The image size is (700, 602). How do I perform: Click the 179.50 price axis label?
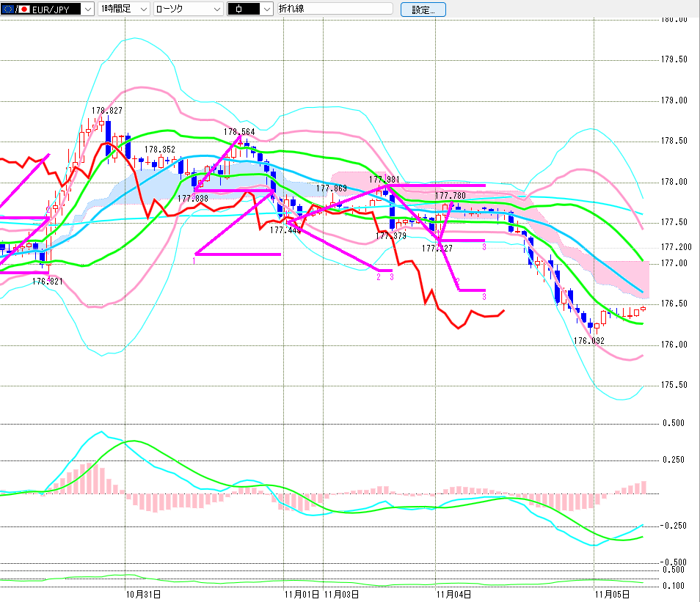pos(675,60)
